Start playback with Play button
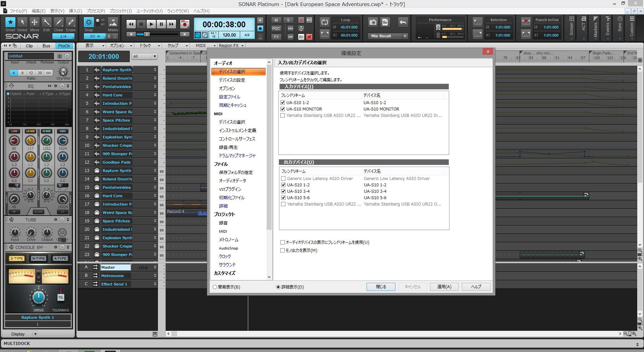644x352 pixels. point(151,24)
